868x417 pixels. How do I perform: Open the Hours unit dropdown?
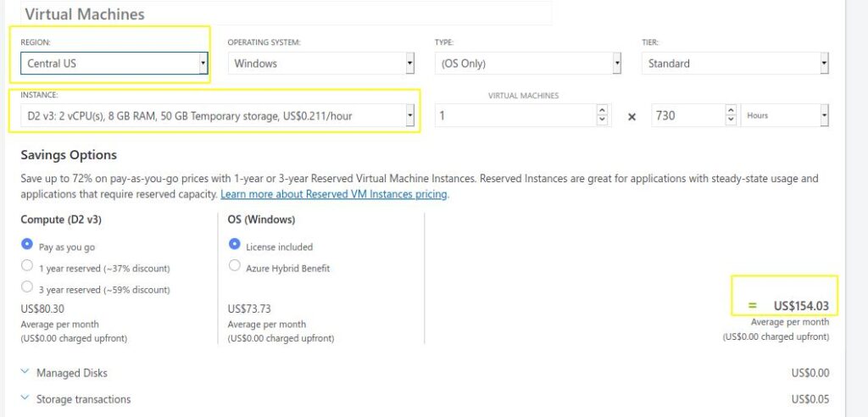784,116
